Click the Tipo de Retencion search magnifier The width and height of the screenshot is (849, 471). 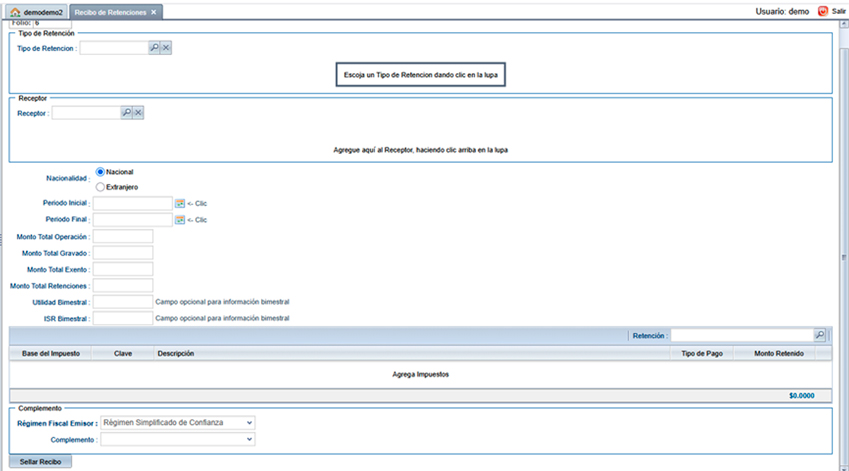coord(155,48)
